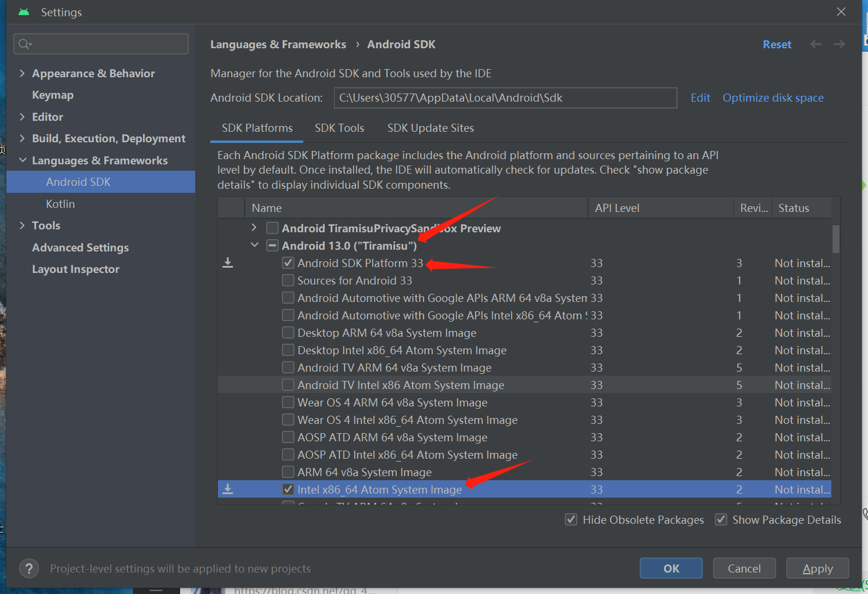Expand Build, Execution, Deployment section
Screen dimensions: 868x594
[22, 138]
